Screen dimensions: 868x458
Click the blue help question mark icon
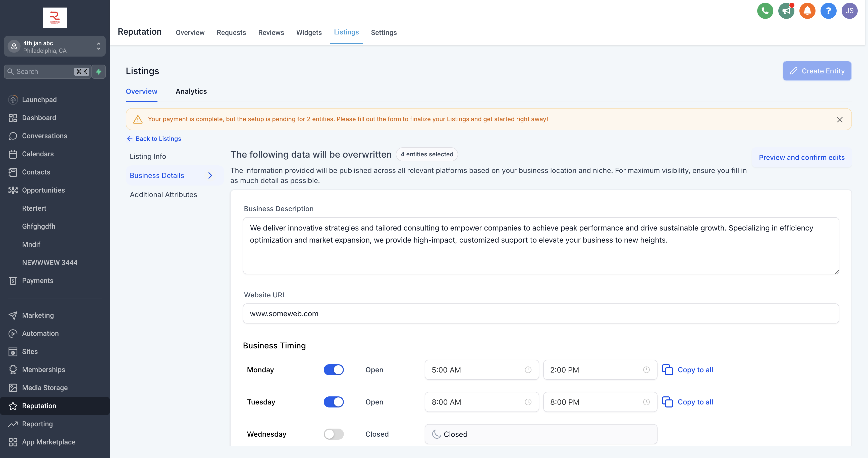(828, 11)
